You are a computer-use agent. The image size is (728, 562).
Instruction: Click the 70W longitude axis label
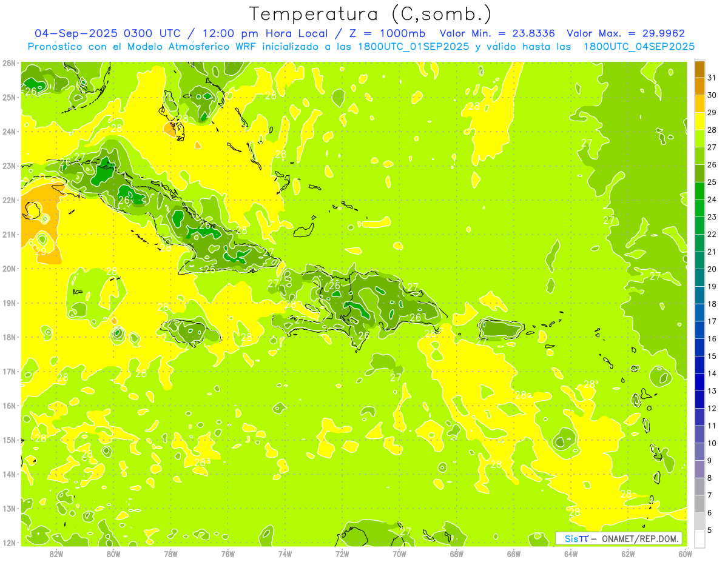(399, 554)
